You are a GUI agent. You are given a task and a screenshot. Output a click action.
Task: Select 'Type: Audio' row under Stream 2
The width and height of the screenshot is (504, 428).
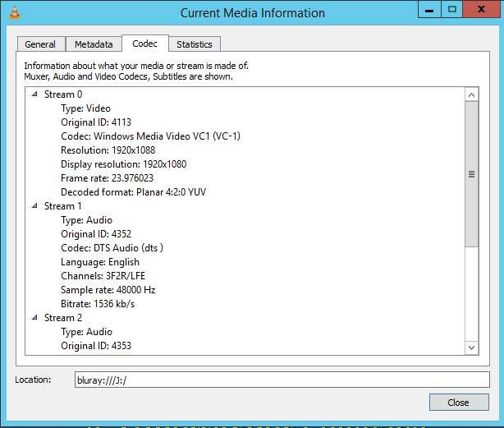click(x=86, y=332)
